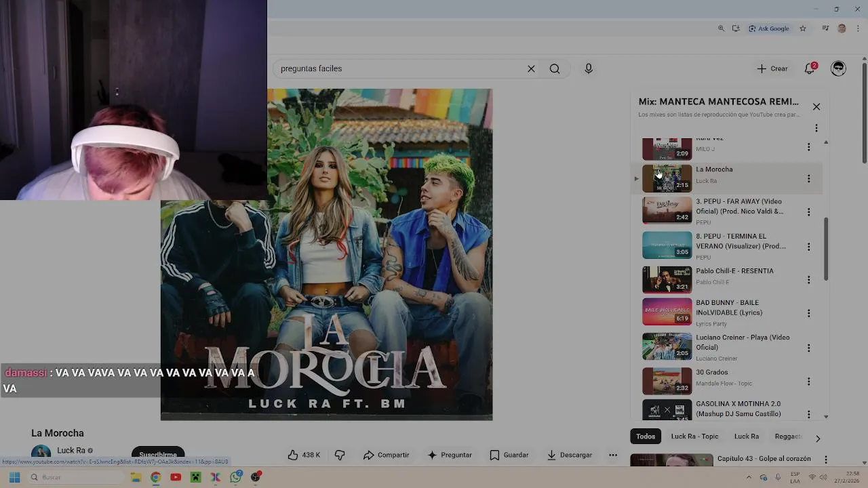Select the Luck Ra - Topic chip
Screen dimensions: 868x488
[x=694, y=436]
